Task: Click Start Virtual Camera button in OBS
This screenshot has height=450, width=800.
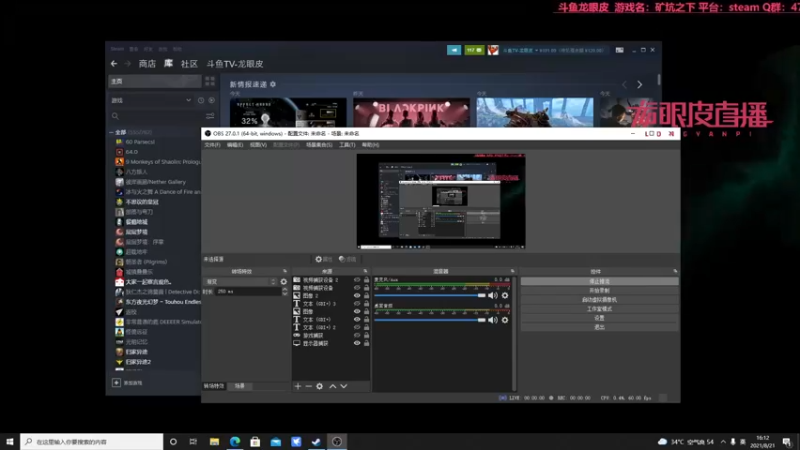Action: tap(599, 299)
